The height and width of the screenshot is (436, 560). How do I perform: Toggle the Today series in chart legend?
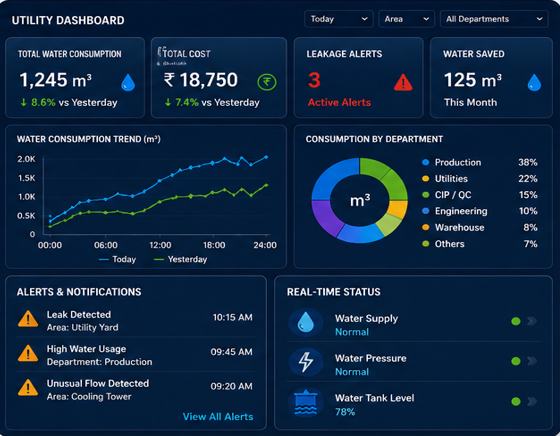[x=118, y=259]
